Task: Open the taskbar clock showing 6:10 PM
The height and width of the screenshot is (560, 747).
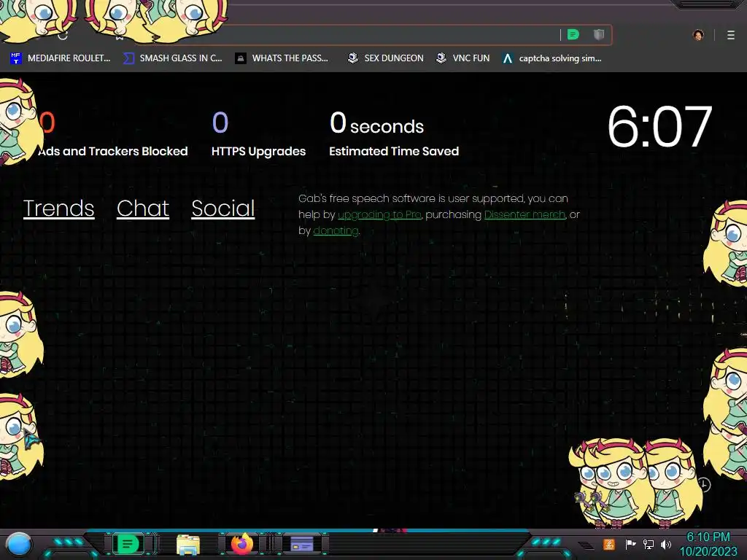Action: point(708,544)
